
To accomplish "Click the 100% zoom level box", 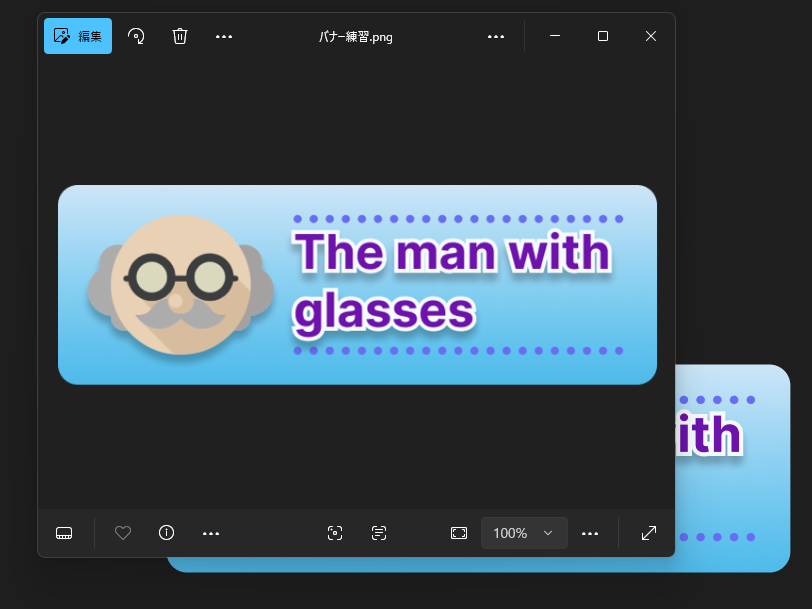I will (510, 533).
